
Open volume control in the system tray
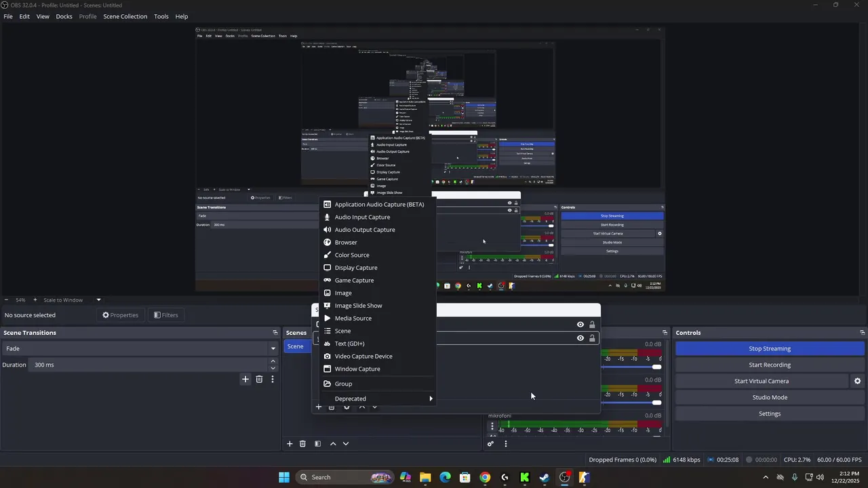coord(820,477)
